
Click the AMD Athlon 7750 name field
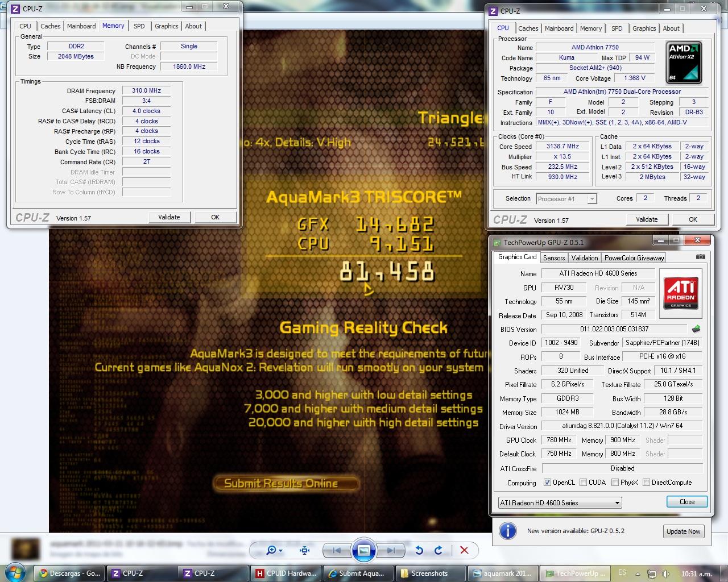point(595,47)
